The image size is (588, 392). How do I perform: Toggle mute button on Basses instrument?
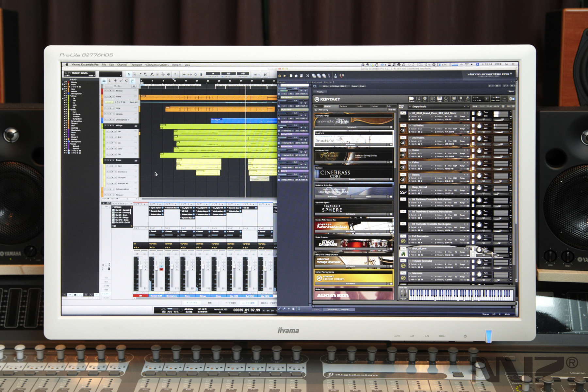click(x=473, y=181)
